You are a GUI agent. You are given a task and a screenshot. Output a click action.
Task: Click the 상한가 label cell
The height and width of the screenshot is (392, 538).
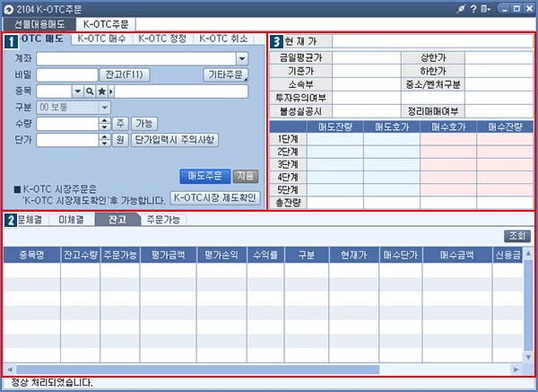[x=433, y=57]
